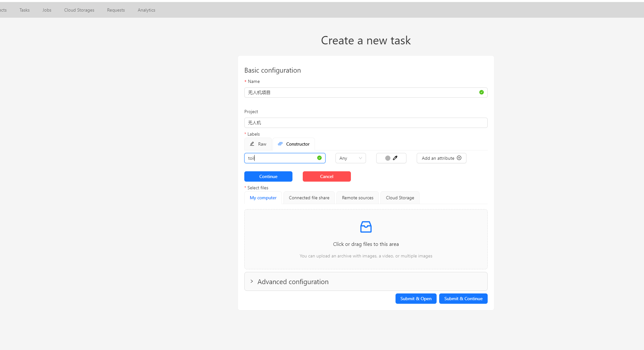The width and height of the screenshot is (644, 350).
Task: Open the Project selector field
Action: [x=365, y=123]
